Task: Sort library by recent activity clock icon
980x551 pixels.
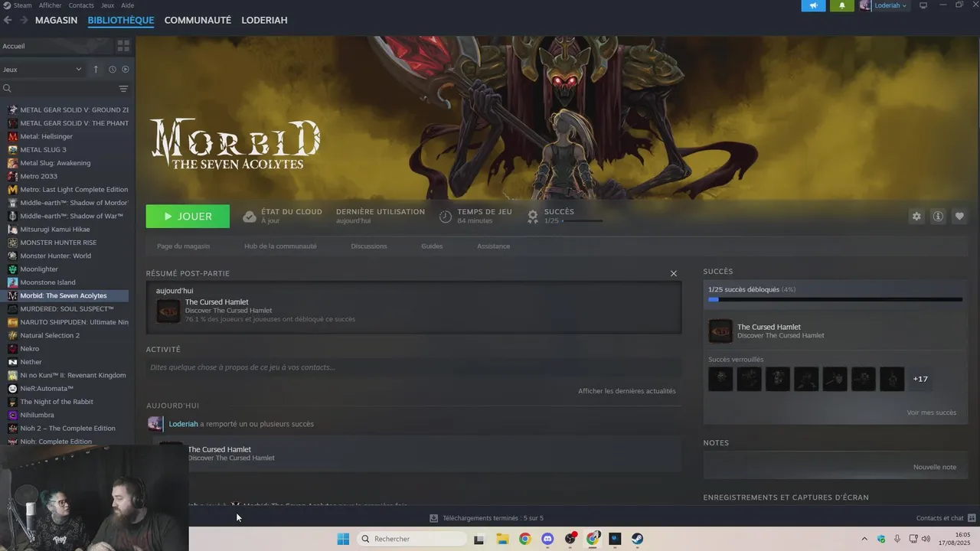Action: tap(112, 70)
